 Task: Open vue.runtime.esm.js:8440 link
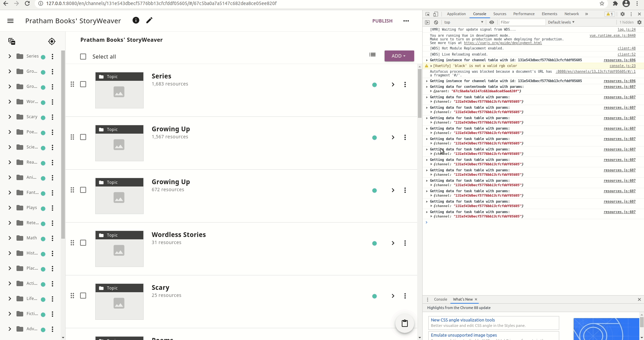(x=612, y=36)
